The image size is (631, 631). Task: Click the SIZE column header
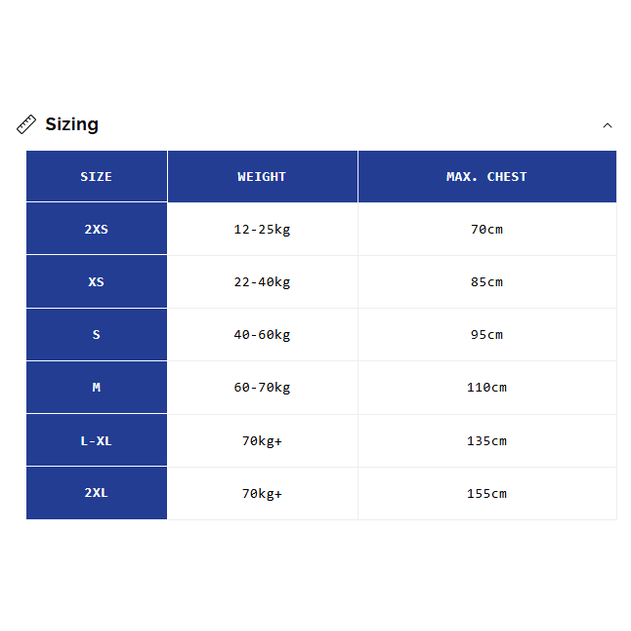96,177
